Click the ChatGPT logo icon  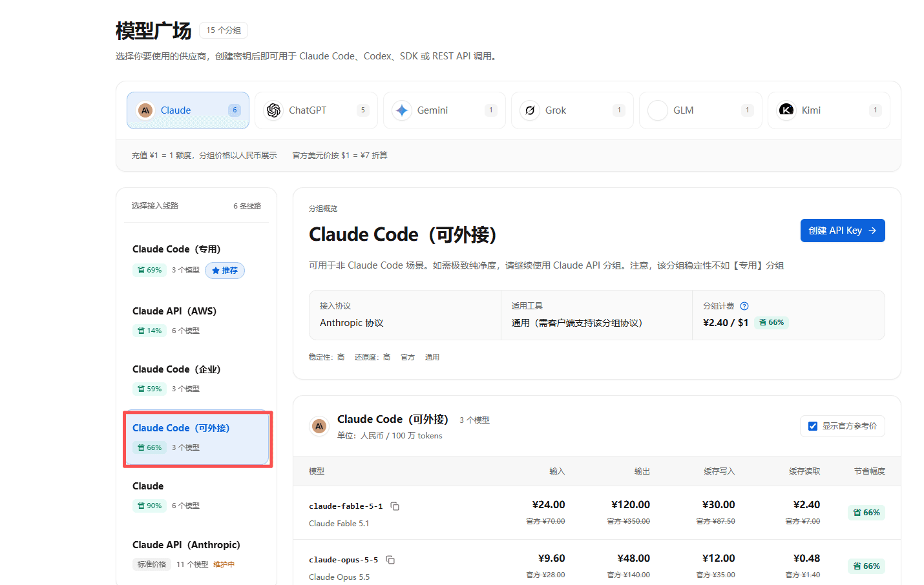pyautogui.click(x=273, y=110)
